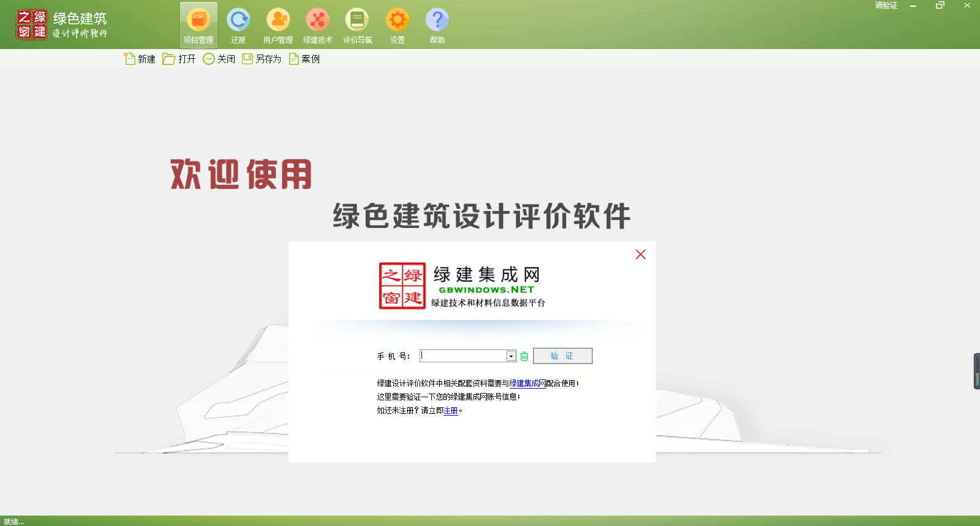This screenshot has width=980, height=526.
Task: Click 打开 to open a project
Action: pos(179,59)
